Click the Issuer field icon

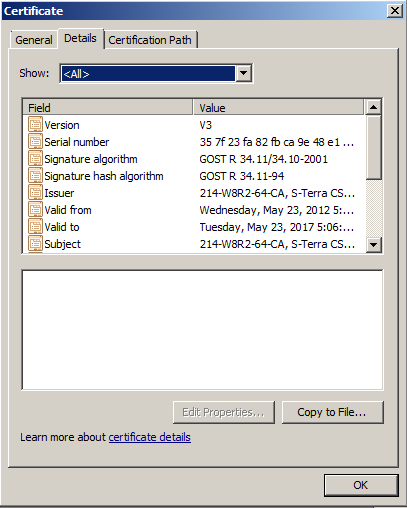point(35,193)
